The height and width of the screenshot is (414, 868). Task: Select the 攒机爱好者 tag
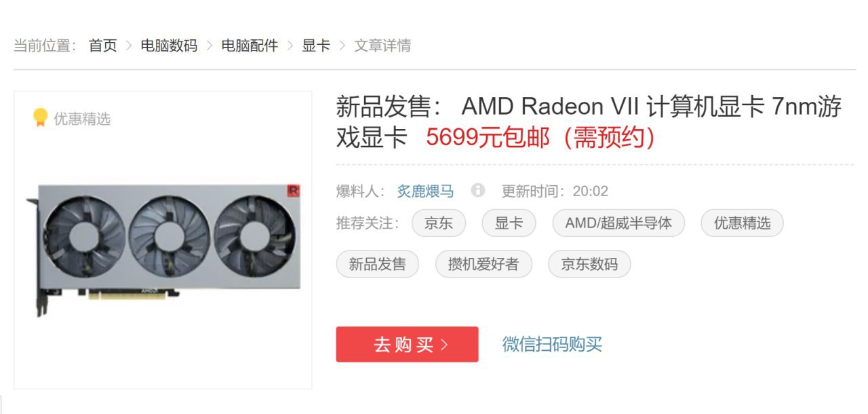tap(484, 264)
